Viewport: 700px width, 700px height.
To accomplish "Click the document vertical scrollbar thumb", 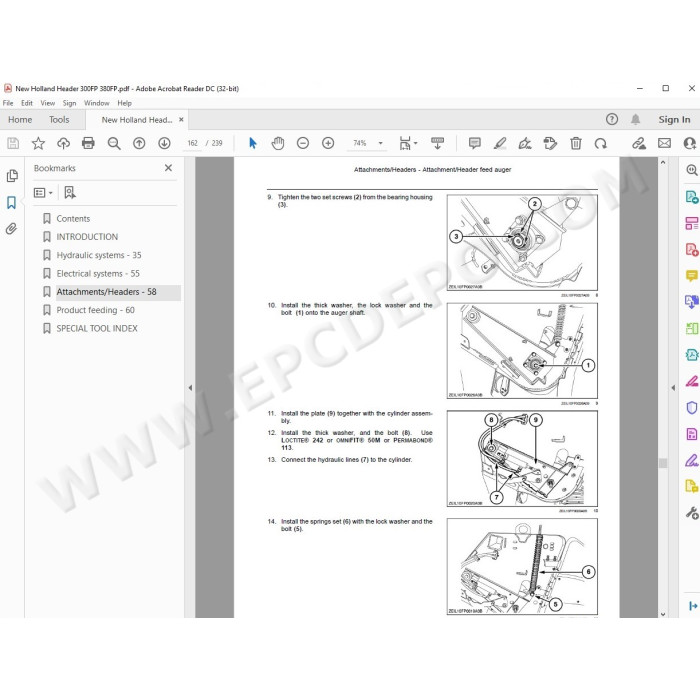I will [663, 463].
